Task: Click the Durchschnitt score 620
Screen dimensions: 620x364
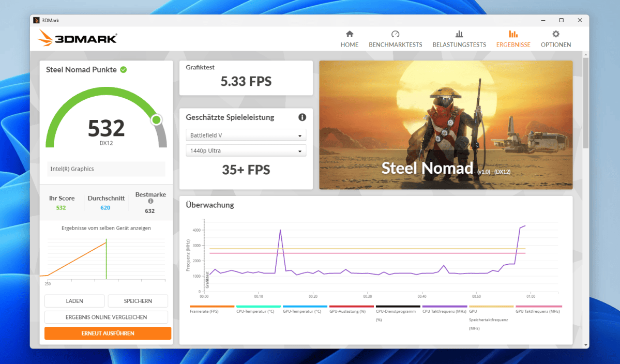Action: tap(105, 207)
